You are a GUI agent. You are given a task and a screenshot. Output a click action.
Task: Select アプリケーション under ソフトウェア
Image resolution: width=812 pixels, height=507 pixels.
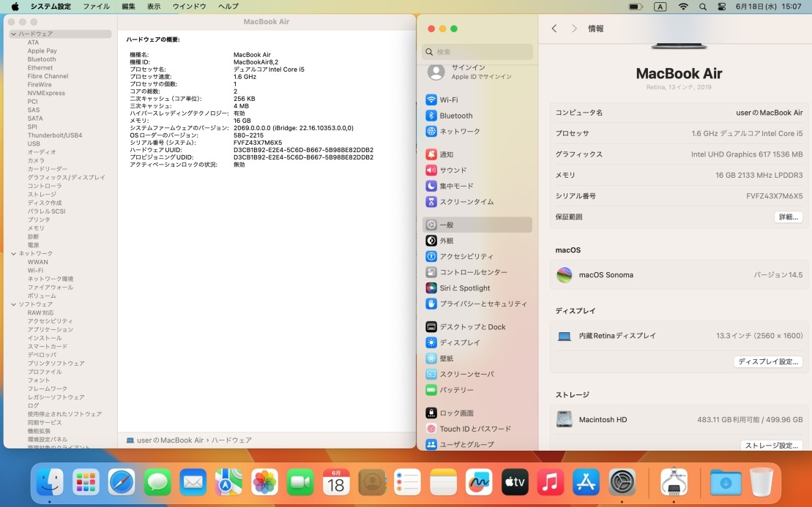pos(51,329)
